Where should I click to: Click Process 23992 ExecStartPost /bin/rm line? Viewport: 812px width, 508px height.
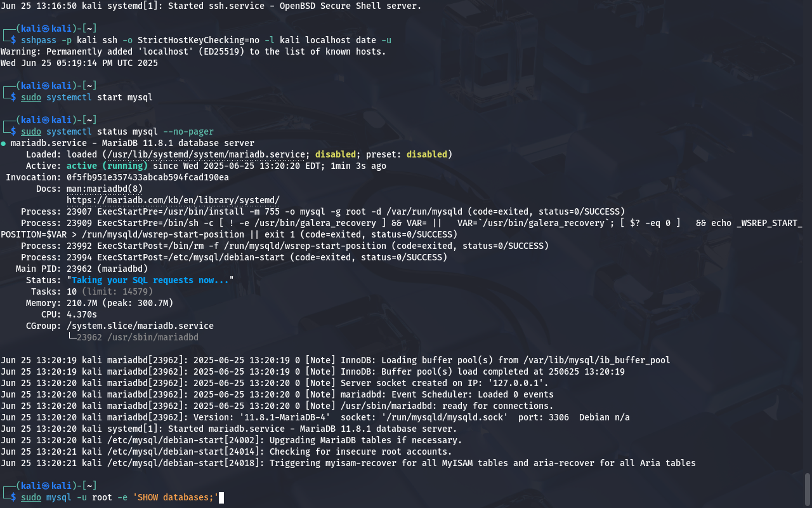click(x=285, y=246)
